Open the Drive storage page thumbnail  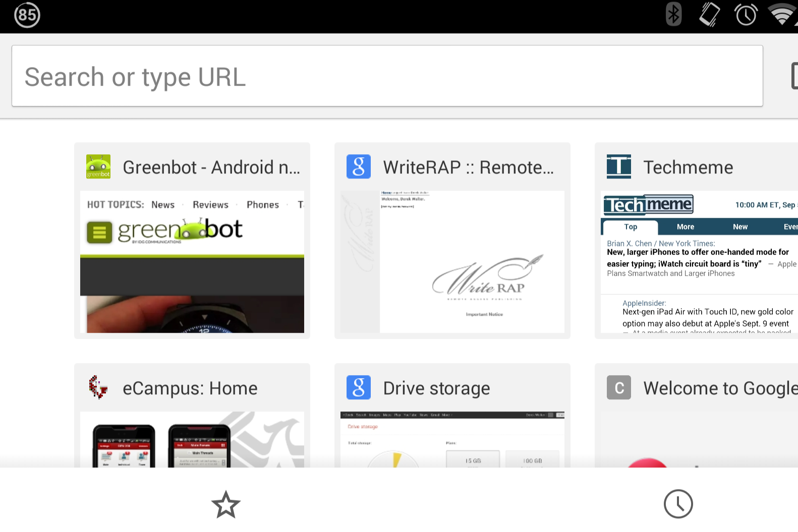[x=452, y=440]
